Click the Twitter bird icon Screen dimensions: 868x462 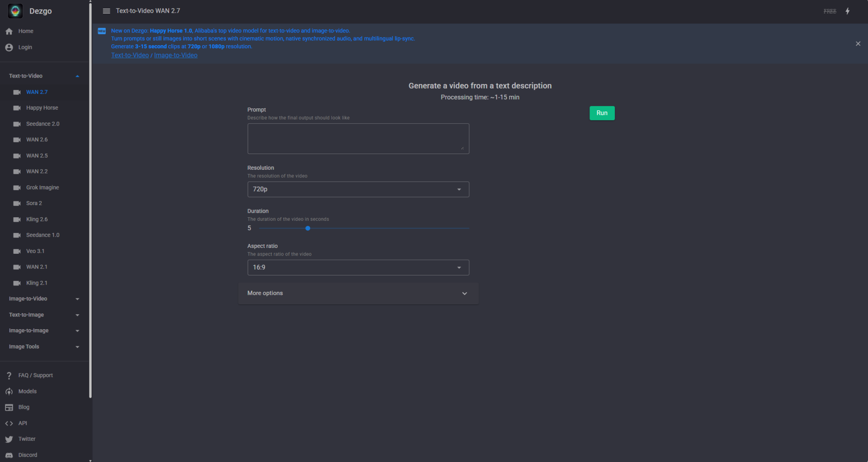click(x=9, y=439)
